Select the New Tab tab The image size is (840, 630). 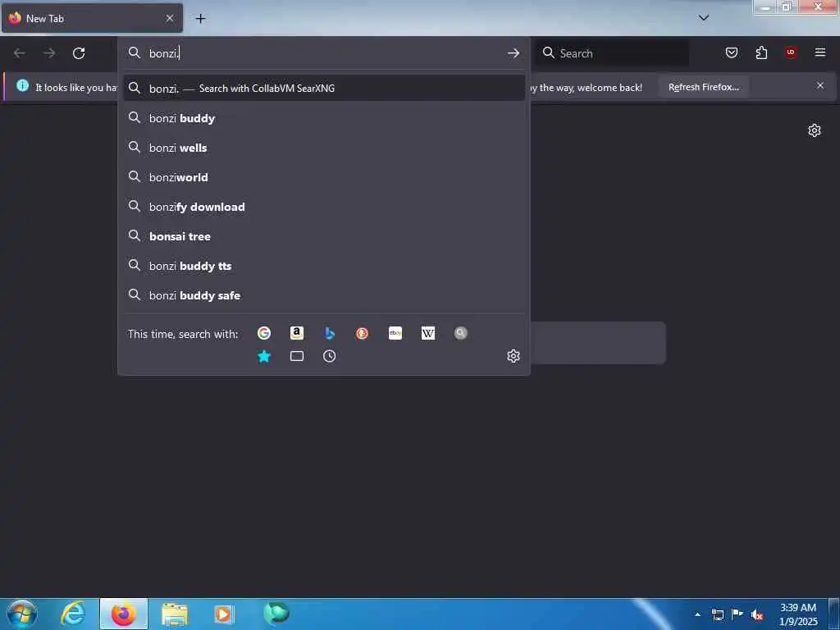tap(92, 18)
